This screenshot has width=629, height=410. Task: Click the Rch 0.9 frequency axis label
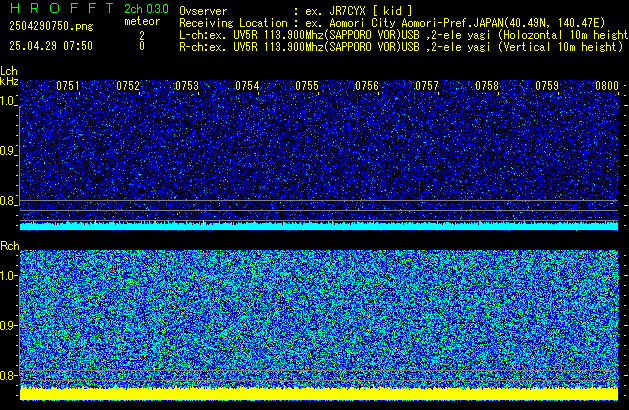coord(8,325)
